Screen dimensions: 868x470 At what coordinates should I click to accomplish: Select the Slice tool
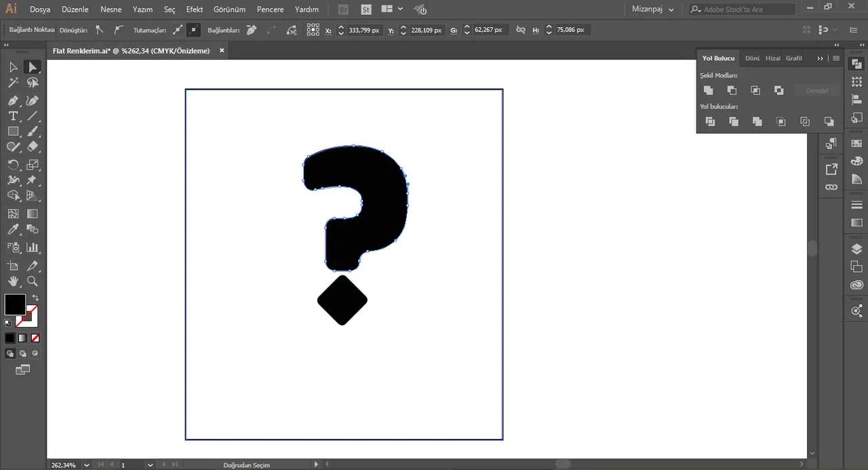tap(33, 266)
